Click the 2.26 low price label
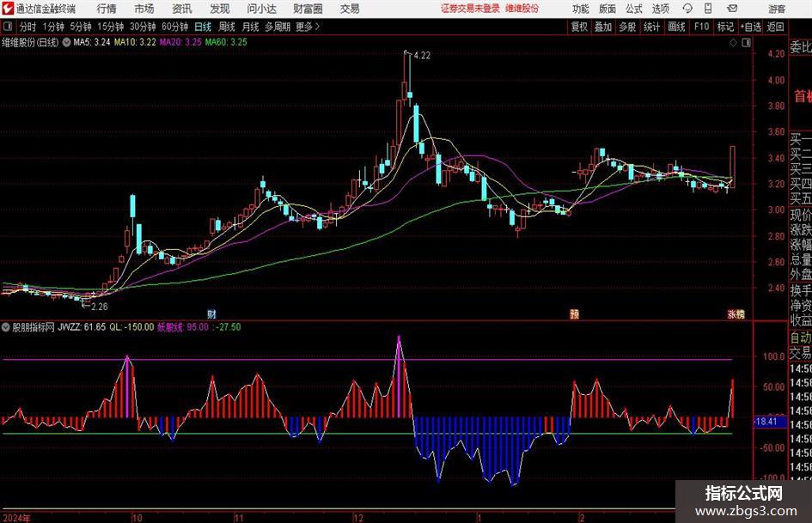Screen dimensions: 812x523 coord(100,307)
